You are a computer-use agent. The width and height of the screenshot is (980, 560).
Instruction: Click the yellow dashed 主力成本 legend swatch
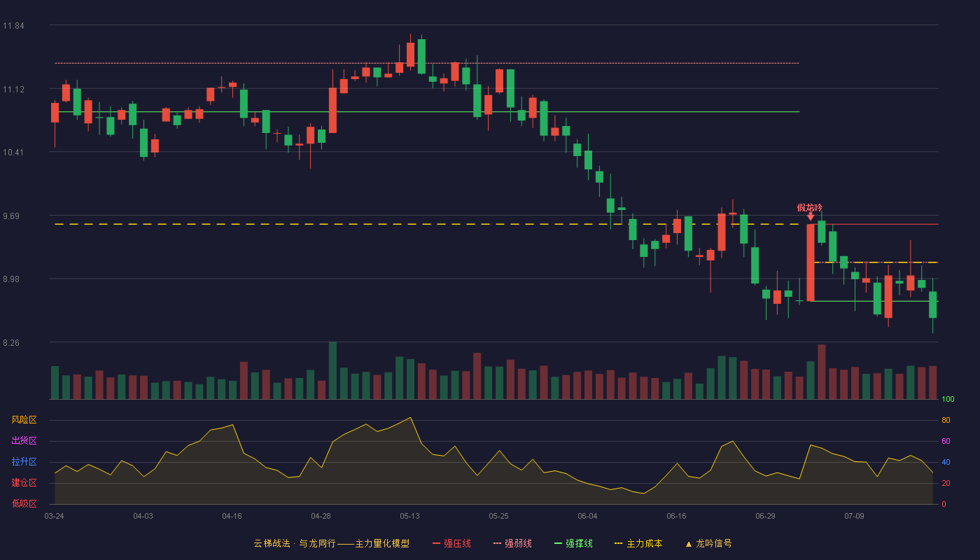[619, 543]
